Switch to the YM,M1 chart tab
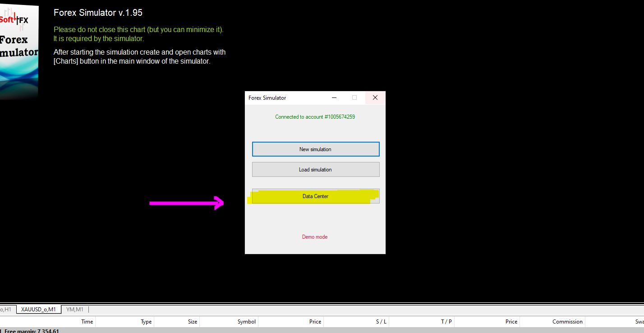Screen dimensions: 644x333 (74, 310)
